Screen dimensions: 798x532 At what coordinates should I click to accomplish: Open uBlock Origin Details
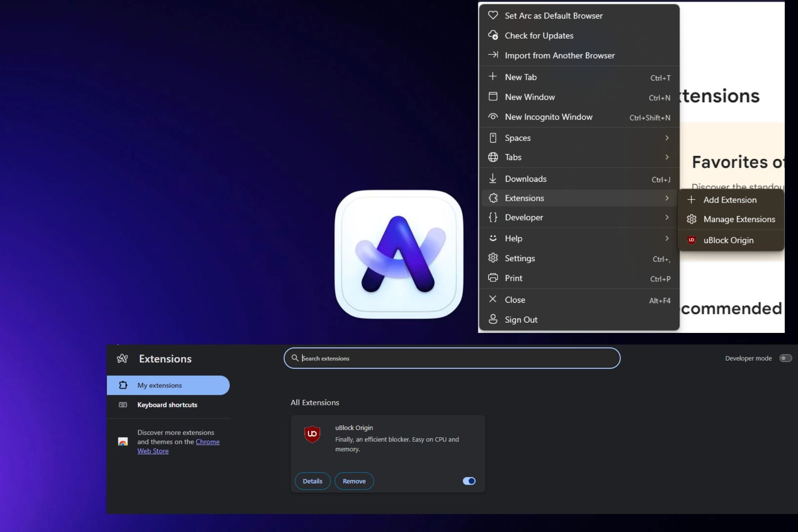(x=313, y=481)
